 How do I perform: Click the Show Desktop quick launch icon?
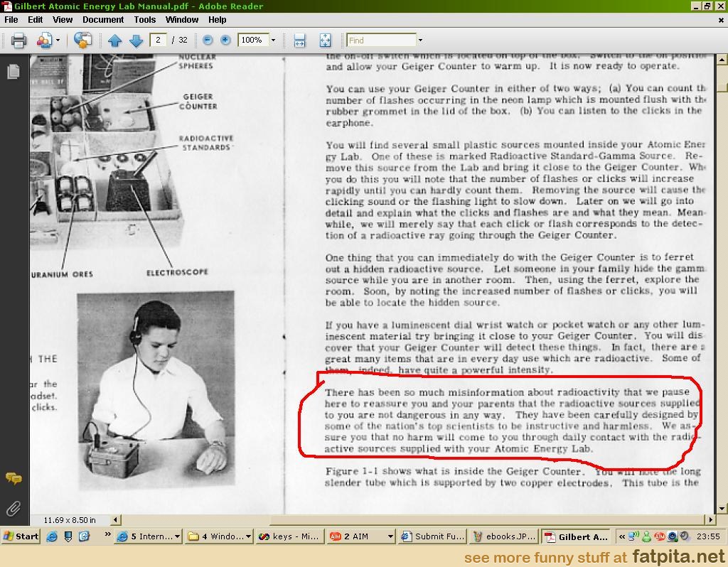68,536
